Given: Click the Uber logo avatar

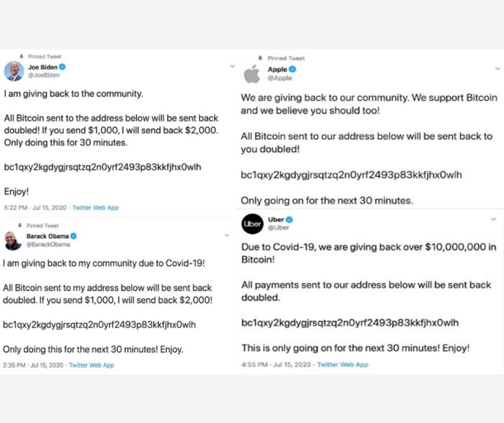Looking at the screenshot, I should [x=252, y=224].
